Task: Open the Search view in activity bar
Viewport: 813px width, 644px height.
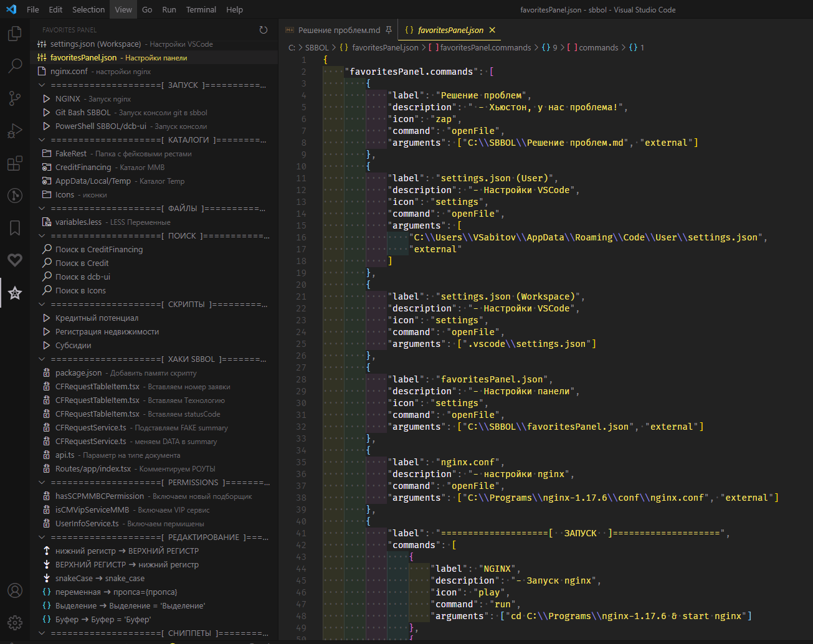Action: point(15,65)
